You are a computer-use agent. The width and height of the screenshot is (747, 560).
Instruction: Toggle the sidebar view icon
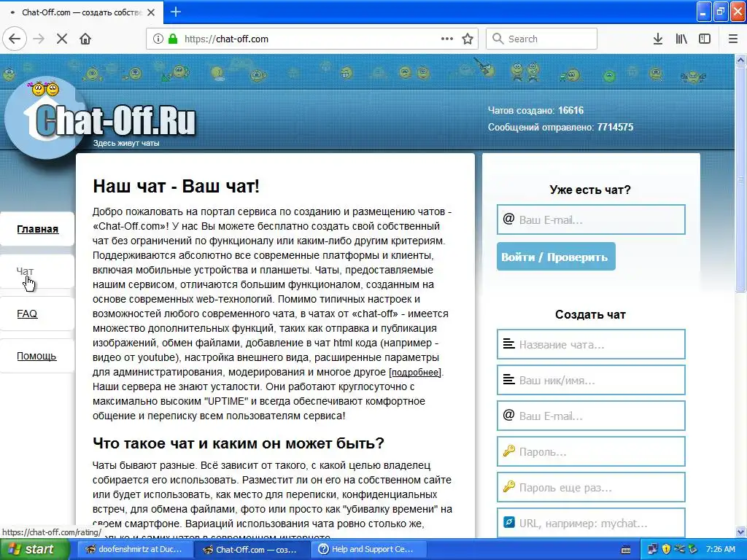pos(705,39)
